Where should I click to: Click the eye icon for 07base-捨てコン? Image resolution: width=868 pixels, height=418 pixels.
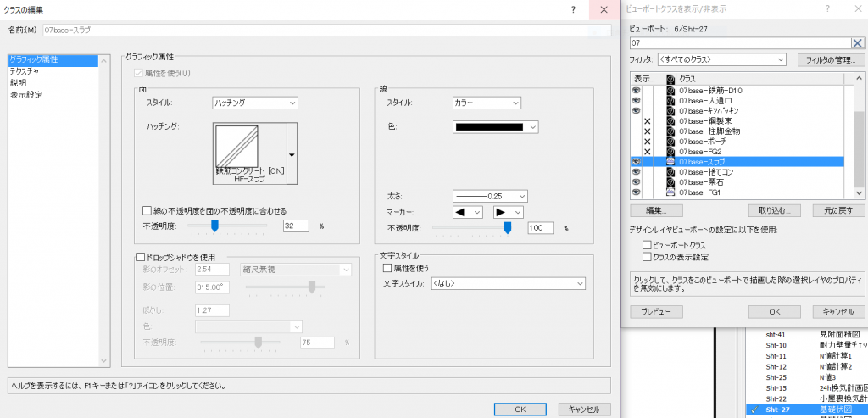click(x=636, y=171)
